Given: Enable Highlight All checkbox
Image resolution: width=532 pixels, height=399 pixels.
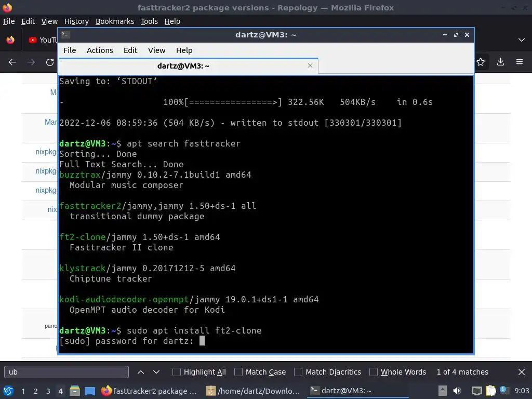Looking at the screenshot, I should 177,372.
